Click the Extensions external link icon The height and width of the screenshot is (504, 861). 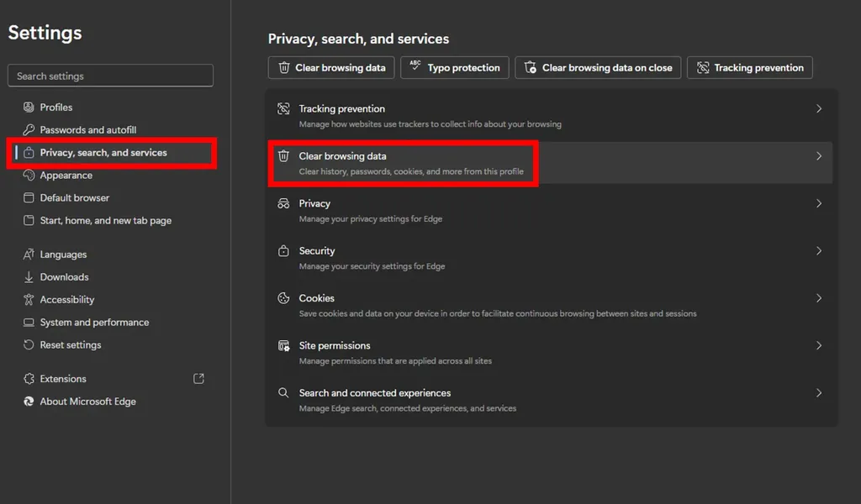198,379
